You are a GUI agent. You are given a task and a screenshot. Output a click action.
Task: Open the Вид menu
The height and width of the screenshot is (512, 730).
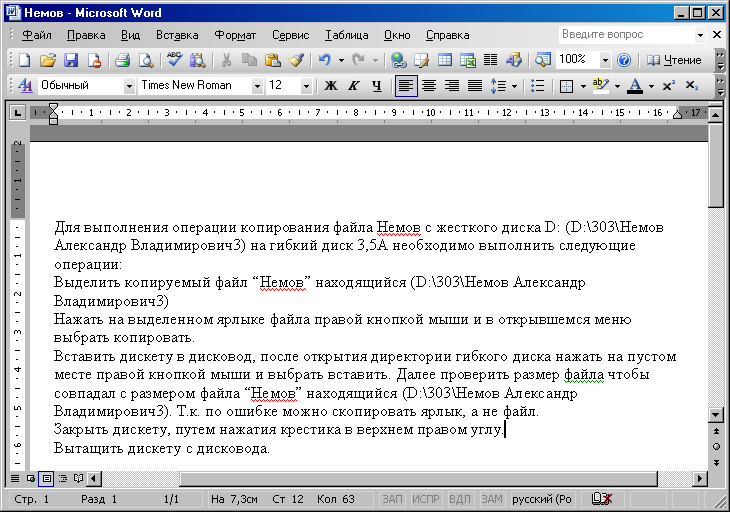click(x=130, y=35)
